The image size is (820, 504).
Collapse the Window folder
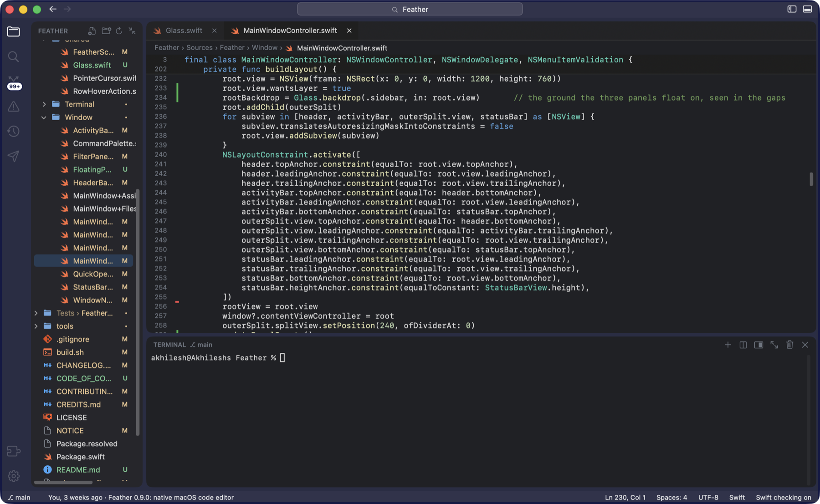(44, 117)
